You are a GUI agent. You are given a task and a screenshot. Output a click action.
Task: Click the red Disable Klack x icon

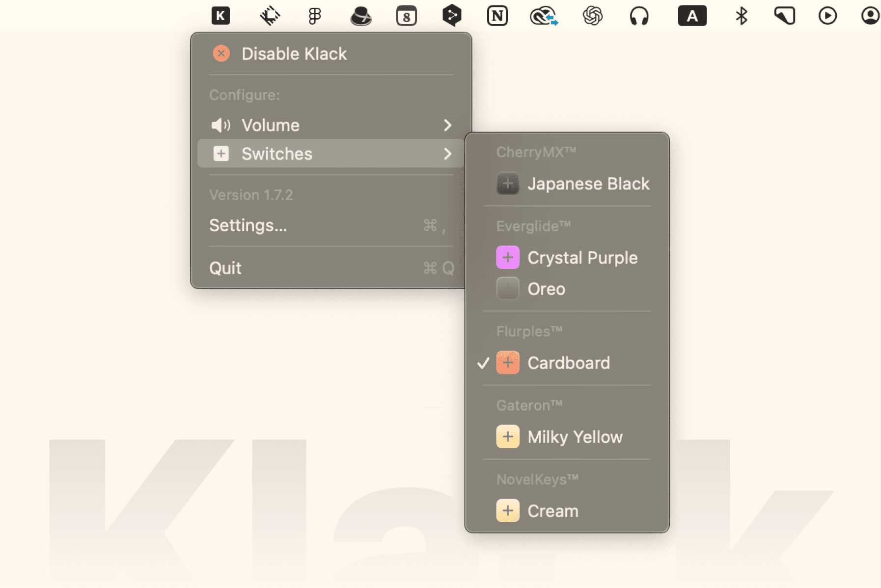221,53
